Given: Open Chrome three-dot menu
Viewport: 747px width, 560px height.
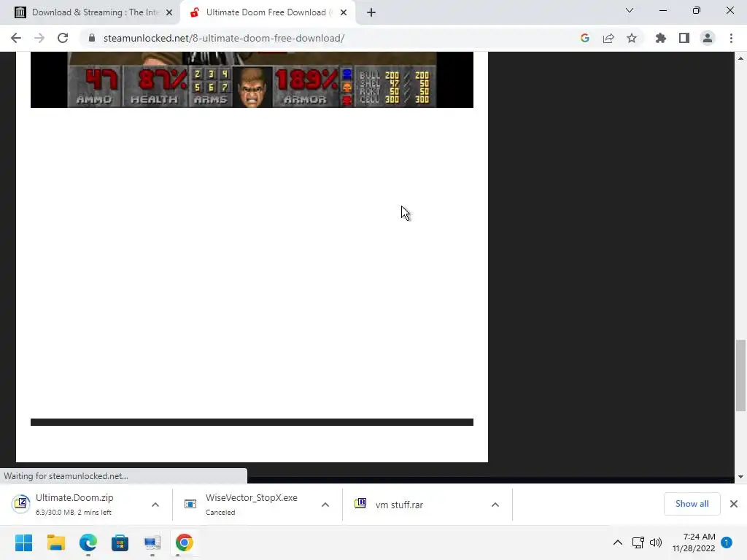Looking at the screenshot, I should point(731,38).
